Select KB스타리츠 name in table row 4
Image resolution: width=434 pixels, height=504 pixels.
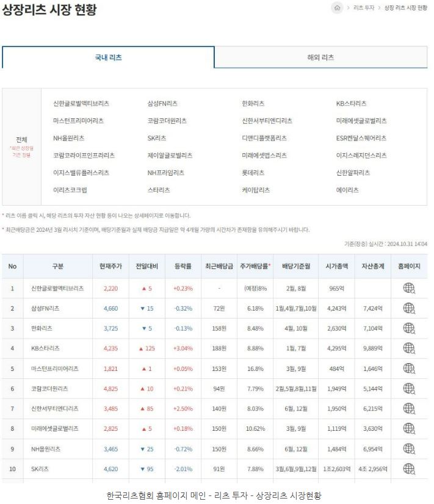pos(45,348)
